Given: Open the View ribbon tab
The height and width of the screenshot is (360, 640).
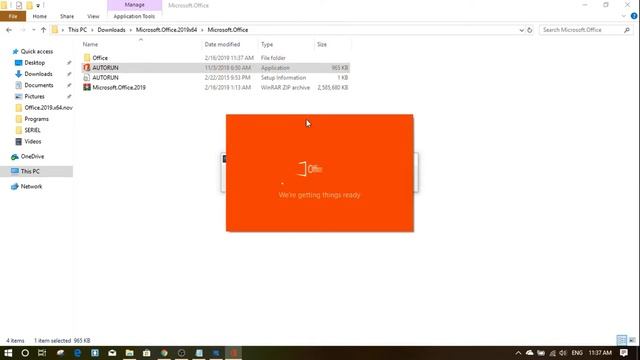Looking at the screenshot, I should pos(93,16).
